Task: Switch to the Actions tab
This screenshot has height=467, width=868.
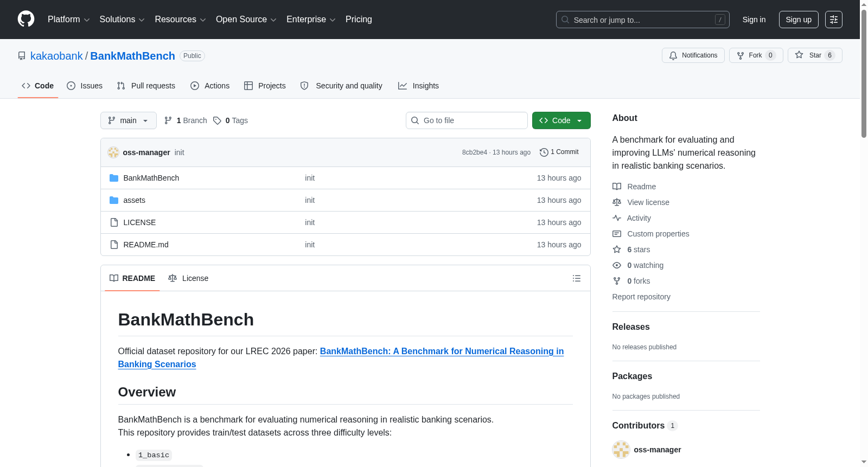Action: point(210,86)
